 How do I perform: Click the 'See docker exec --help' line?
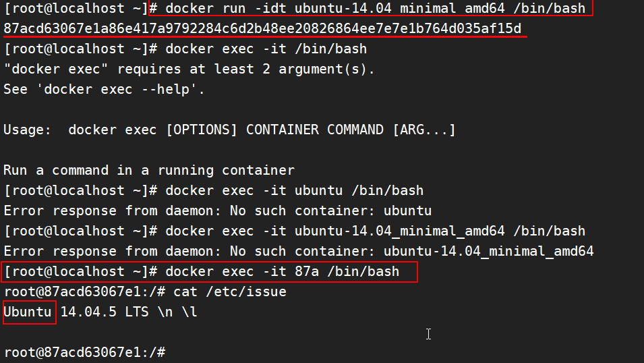[x=104, y=89]
